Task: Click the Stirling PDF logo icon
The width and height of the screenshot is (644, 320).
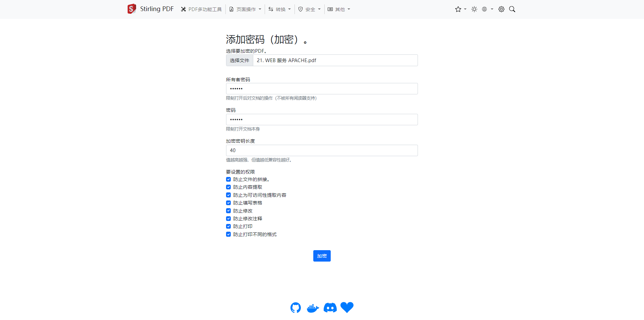Action: [131, 9]
